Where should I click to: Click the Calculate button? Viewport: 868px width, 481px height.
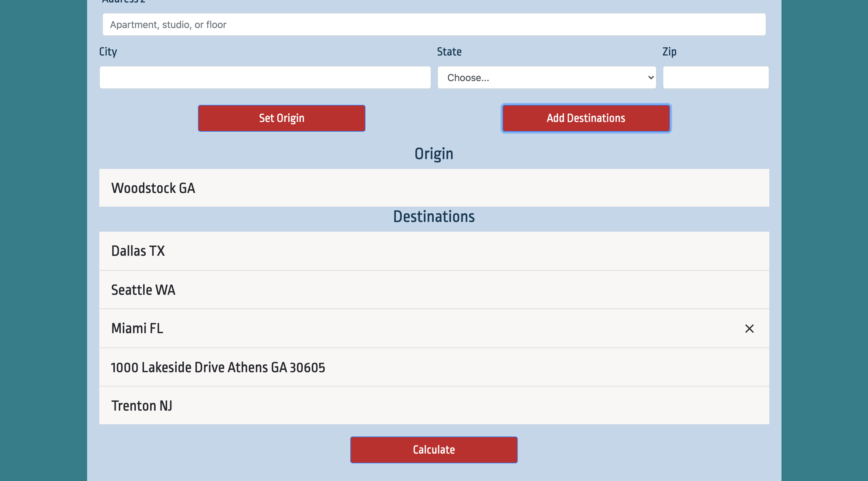(434, 450)
